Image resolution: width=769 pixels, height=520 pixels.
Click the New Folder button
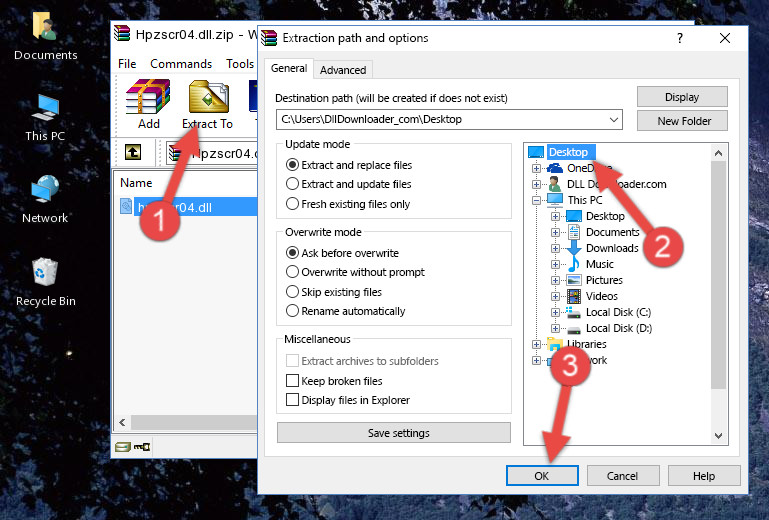click(x=682, y=121)
